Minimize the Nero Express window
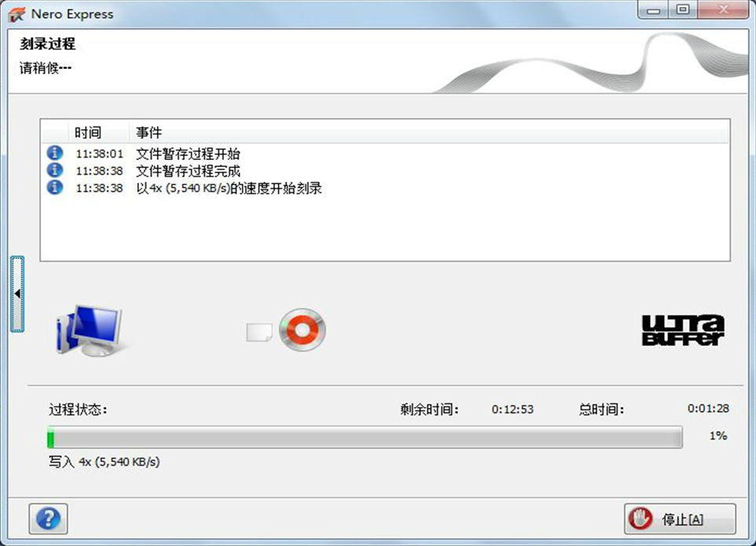This screenshot has width=756, height=546. tap(653, 9)
